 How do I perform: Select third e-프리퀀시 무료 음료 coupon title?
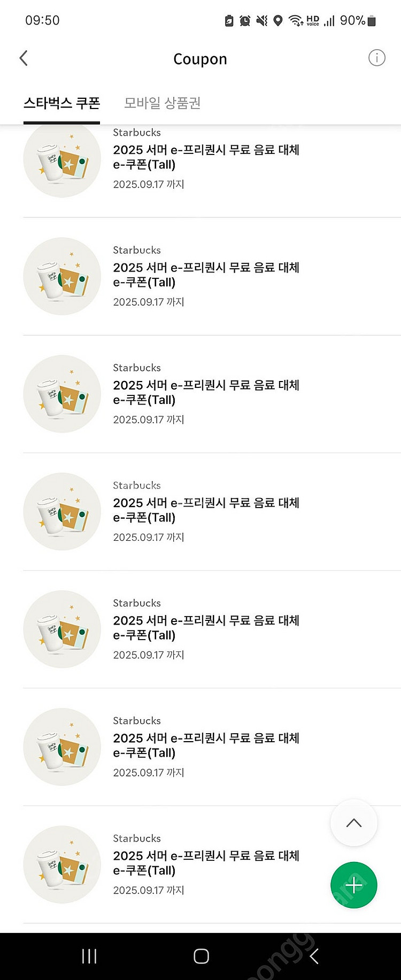[206, 392]
